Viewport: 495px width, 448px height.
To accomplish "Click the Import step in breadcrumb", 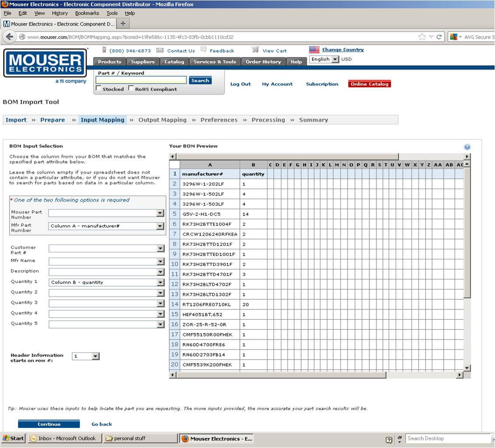I will click(16, 120).
